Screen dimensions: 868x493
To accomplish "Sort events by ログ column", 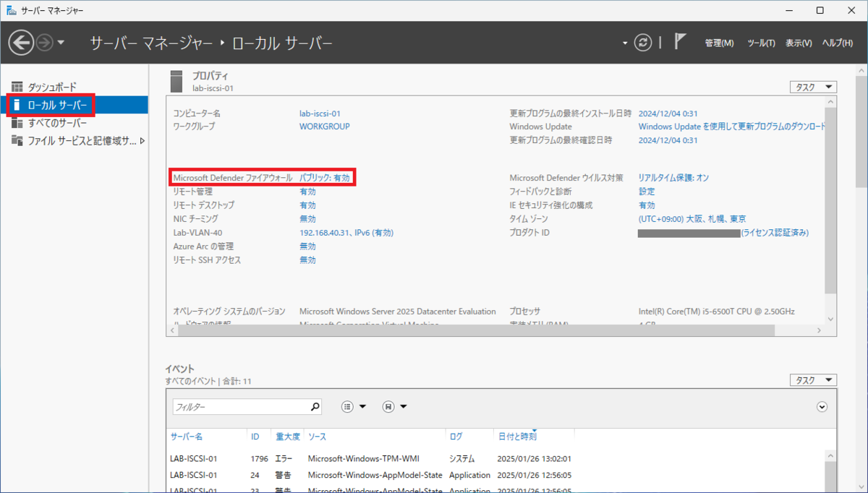I will [x=455, y=437].
